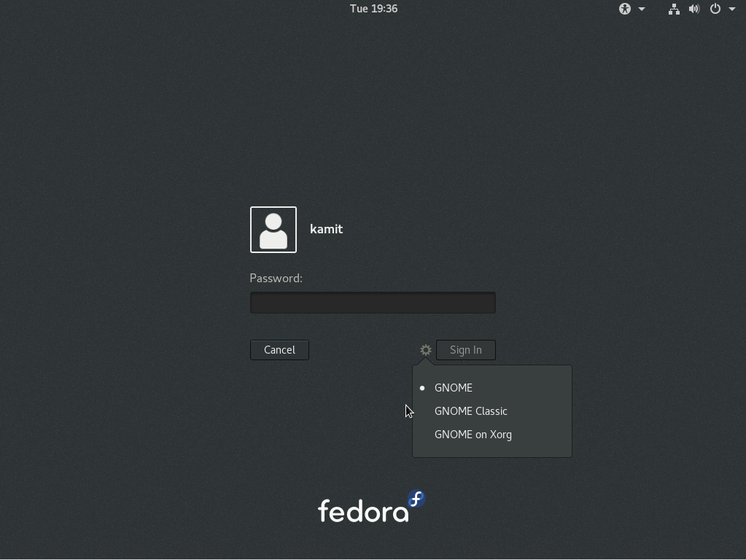Click the wired network icon

[x=673, y=9]
